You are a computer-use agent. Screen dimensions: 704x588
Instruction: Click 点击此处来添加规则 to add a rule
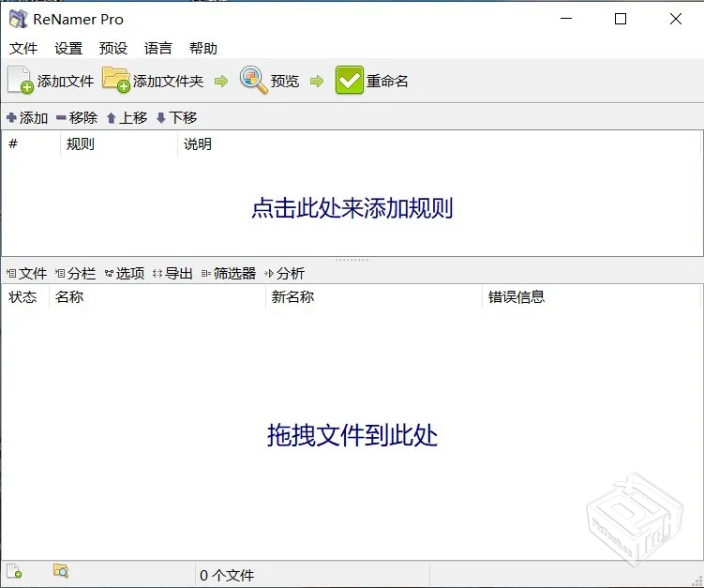pos(352,208)
